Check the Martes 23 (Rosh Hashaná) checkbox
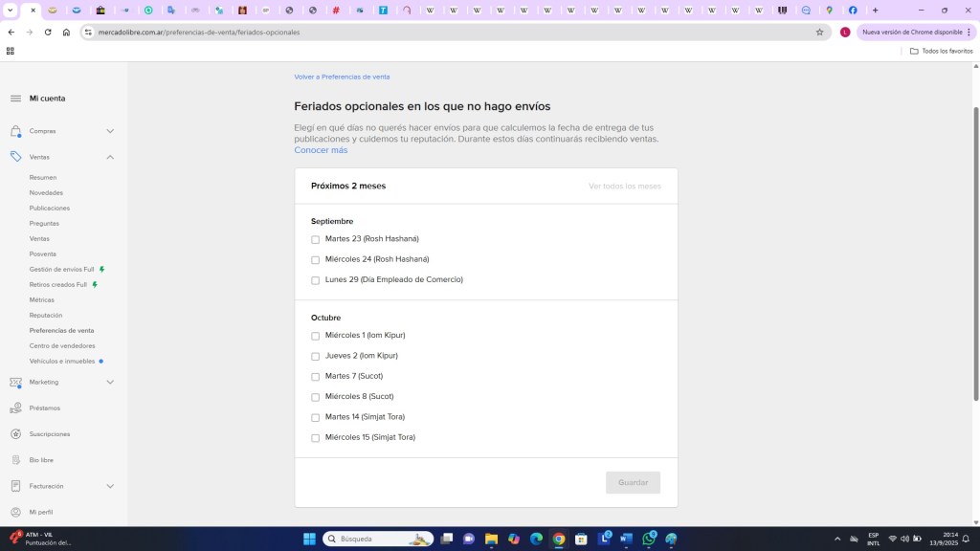Screen dimensions: 980x551 click(x=316, y=239)
